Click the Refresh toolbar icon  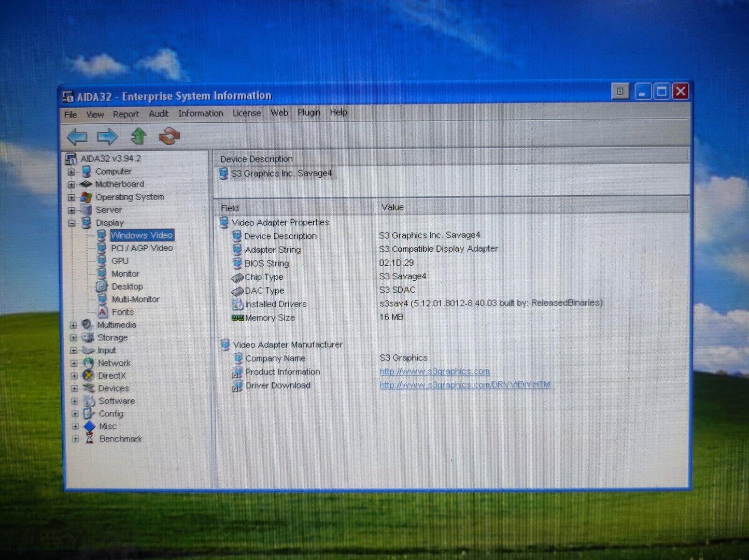(169, 136)
